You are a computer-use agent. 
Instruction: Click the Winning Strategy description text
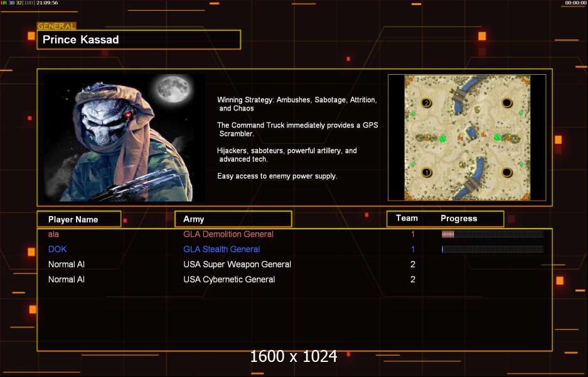pyautogui.click(x=297, y=104)
